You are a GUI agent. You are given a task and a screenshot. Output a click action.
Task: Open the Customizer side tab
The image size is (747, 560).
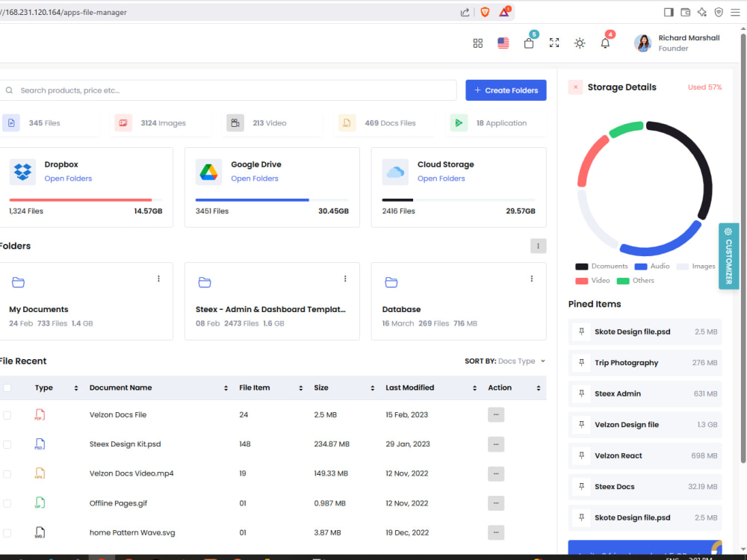click(728, 256)
